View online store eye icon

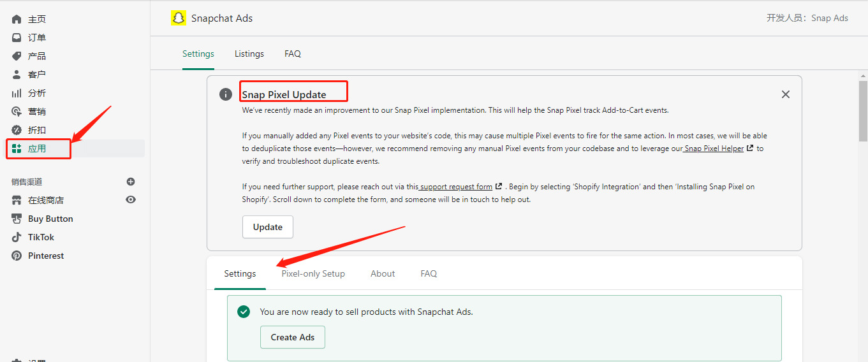click(x=131, y=199)
